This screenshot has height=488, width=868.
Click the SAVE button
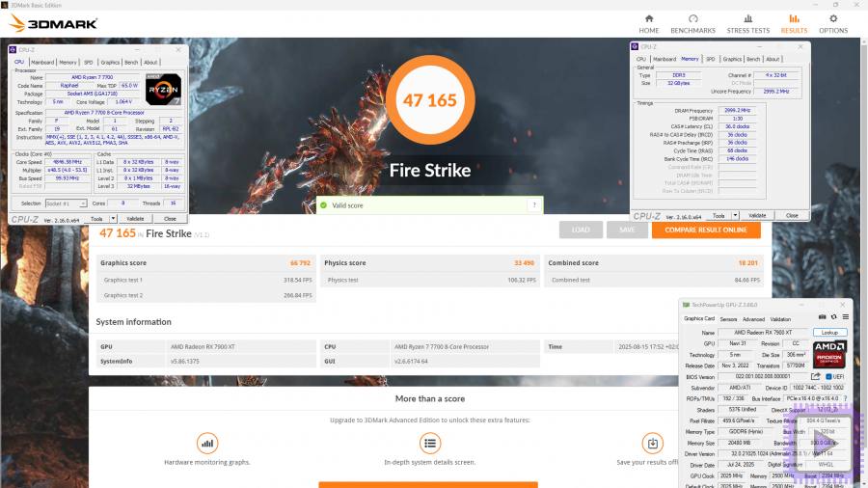coord(627,230)
